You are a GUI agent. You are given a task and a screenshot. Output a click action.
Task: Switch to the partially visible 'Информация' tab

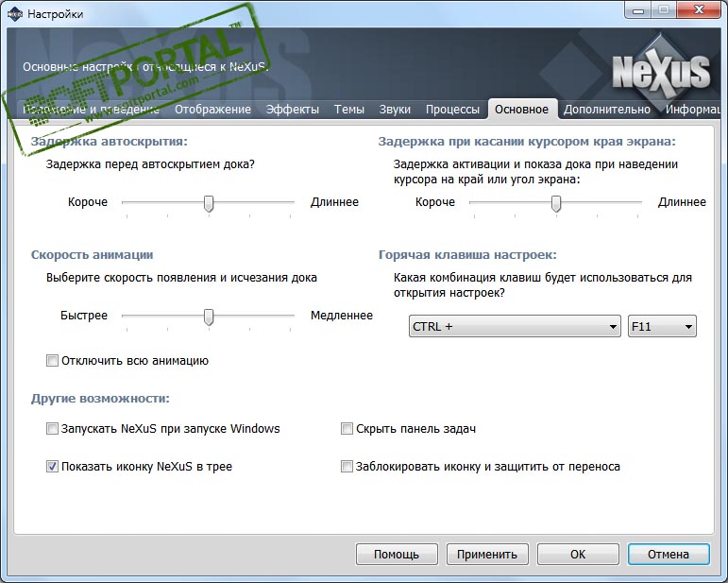coord(693,110)
